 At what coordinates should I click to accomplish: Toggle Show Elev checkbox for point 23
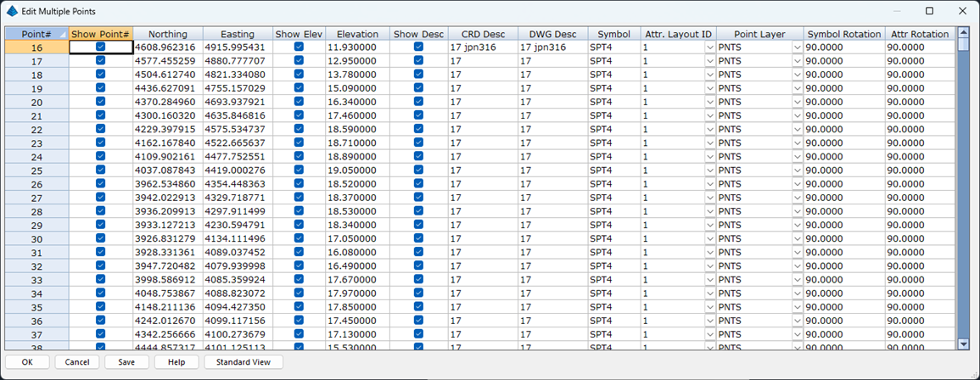299,142
